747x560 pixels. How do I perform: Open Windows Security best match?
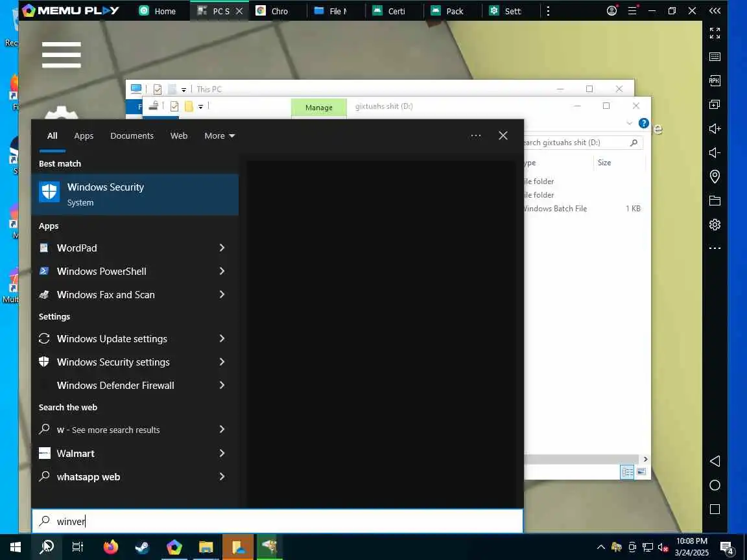(x=135, y=194)
